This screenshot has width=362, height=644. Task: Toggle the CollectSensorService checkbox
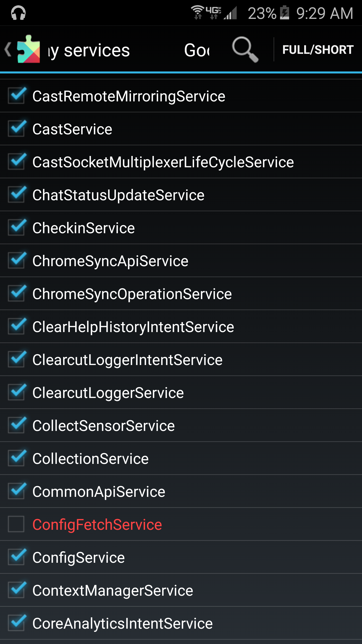tap(16, 425)
